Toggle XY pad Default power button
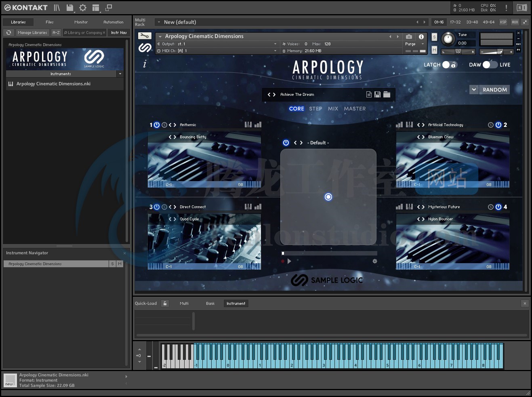The image size is (532, 397). click(286, 143)
